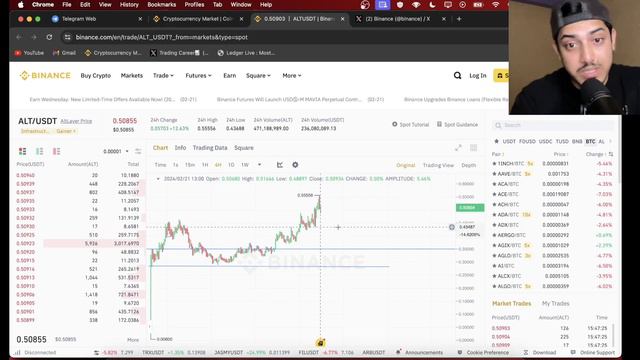Viewport: 640px width, 360px height.
Task: Click the pair search field
Action: pos(553,125)
